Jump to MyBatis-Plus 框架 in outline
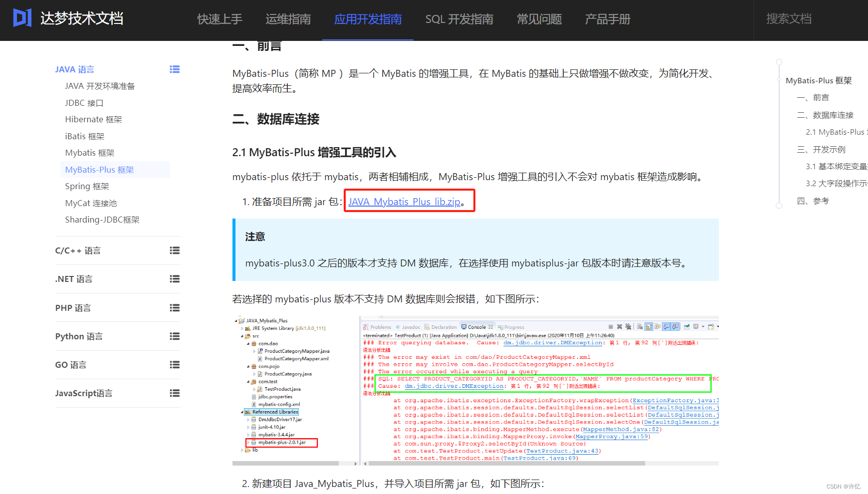868x494 pixels. (x=819, y=80)
